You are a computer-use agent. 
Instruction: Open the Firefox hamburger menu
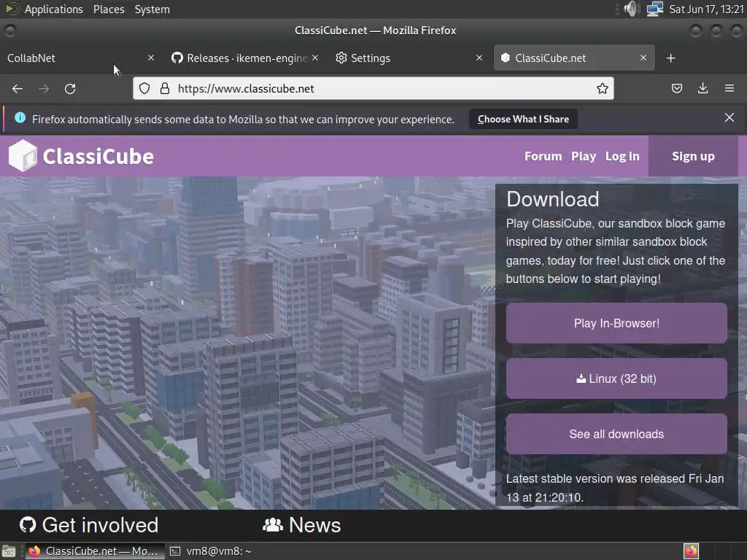(x=729, y=88)
